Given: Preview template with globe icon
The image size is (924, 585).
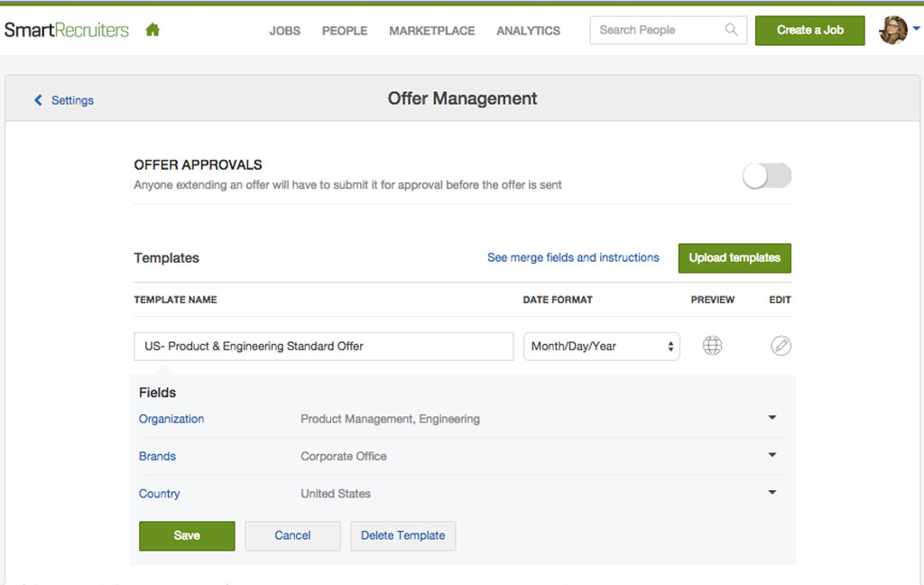Looking at the screenshot, I should tap(712, 346).
